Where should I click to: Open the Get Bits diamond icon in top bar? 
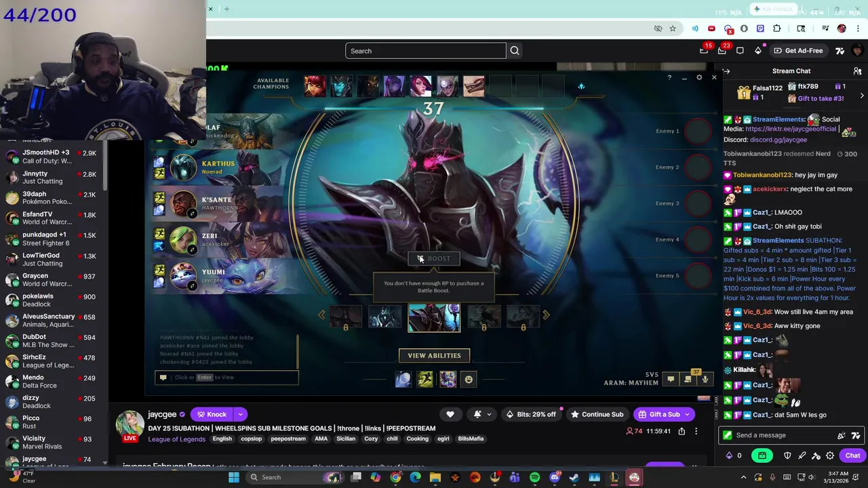[758, 51]
